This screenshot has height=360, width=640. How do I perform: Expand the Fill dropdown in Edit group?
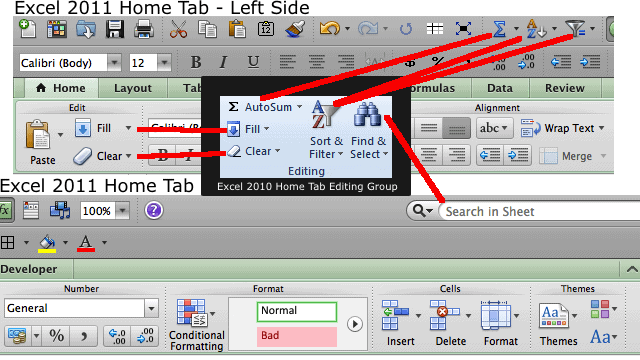click(128, 128)
